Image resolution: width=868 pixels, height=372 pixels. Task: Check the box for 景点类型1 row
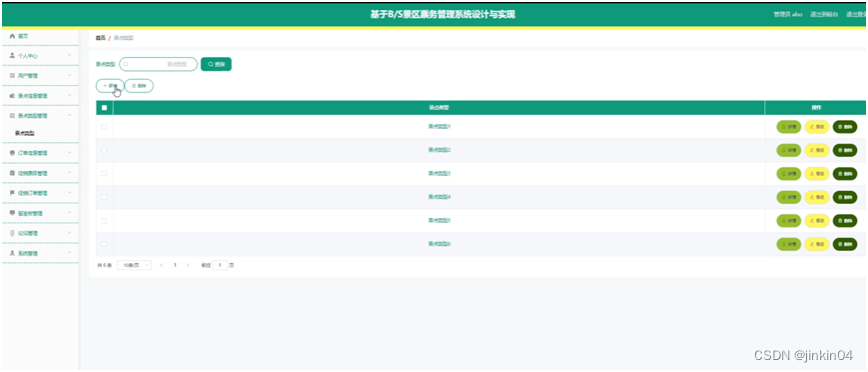point(104,126)
